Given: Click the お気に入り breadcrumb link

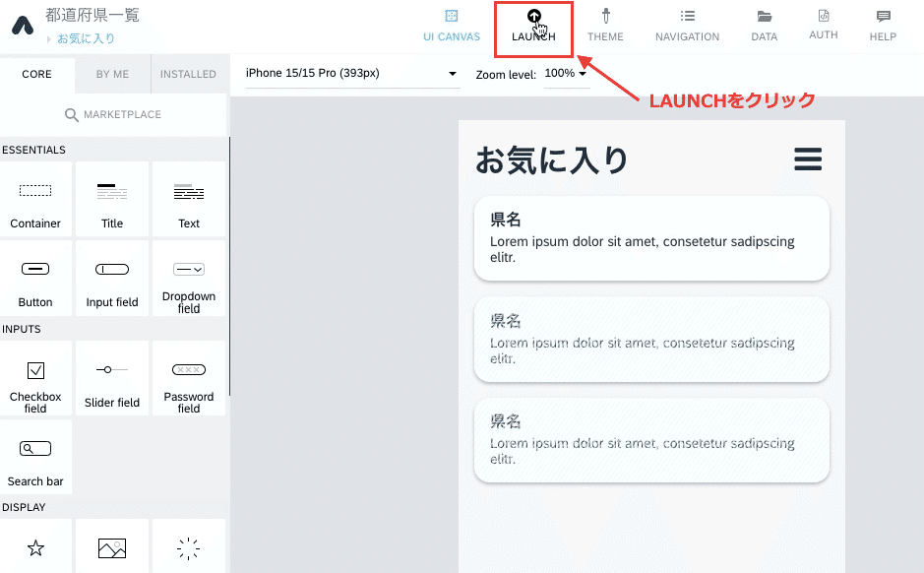Looking at the screenshot, I should point(86,39).
